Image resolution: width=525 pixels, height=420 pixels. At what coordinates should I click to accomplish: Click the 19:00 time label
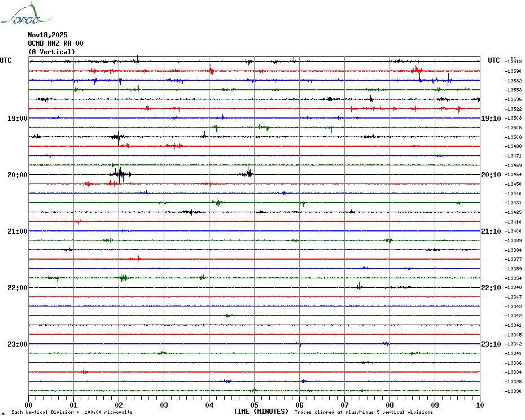(x=17, y=118)
